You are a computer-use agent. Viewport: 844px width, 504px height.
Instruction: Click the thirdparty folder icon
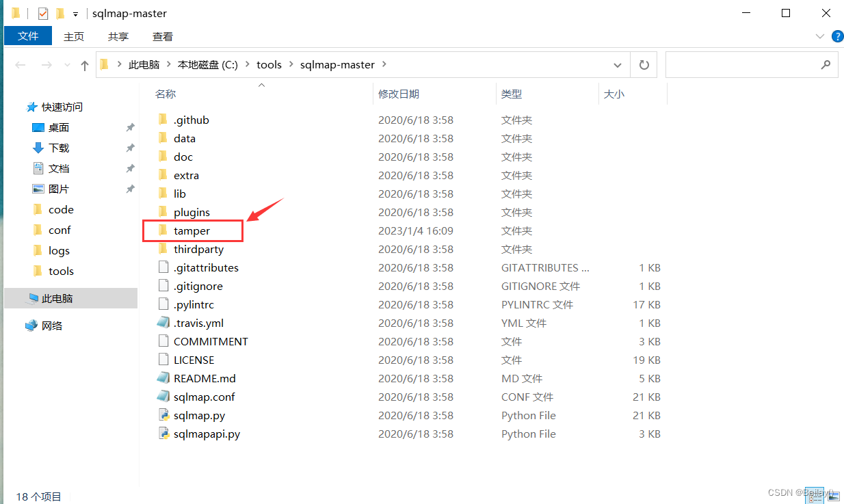163,249
